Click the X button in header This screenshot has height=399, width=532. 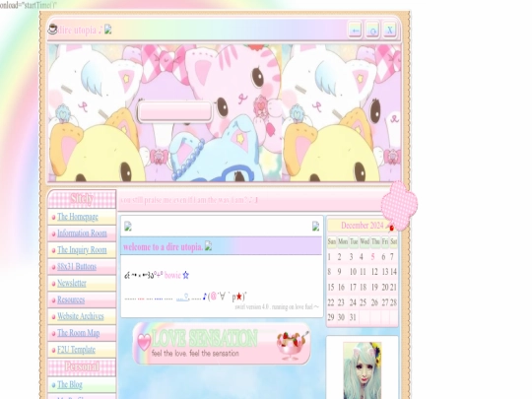click(x=390, y=31)
